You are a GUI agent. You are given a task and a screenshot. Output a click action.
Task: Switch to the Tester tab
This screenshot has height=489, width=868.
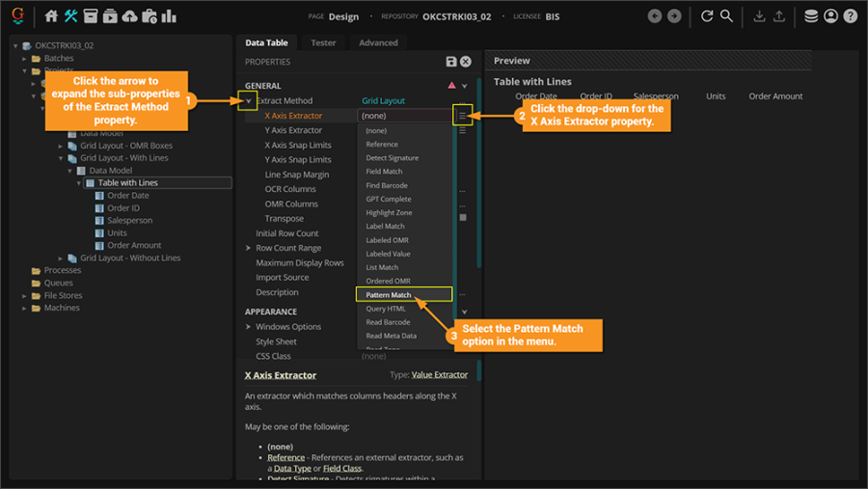pyautogui.click(x=323, y=42)
